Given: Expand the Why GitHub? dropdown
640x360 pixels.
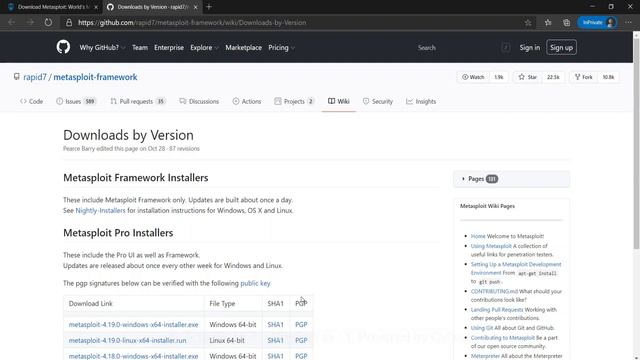Looking at the screenshot, I should pos(102,47).
